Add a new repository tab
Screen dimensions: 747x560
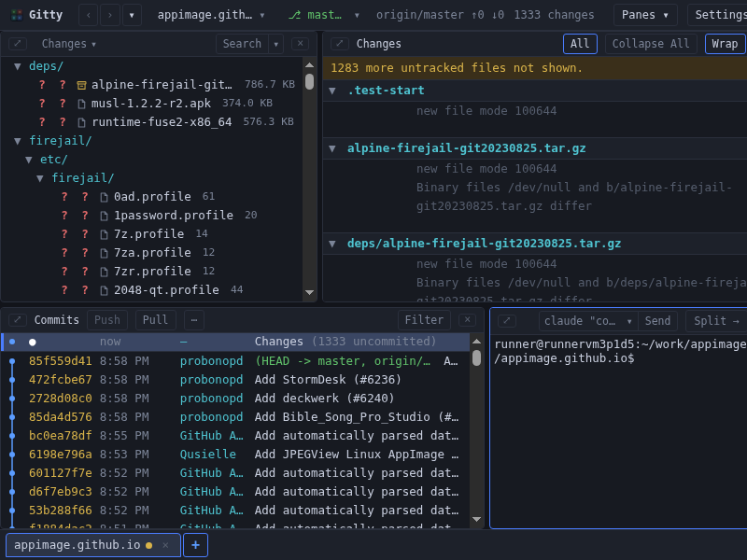tap(195, 545)
